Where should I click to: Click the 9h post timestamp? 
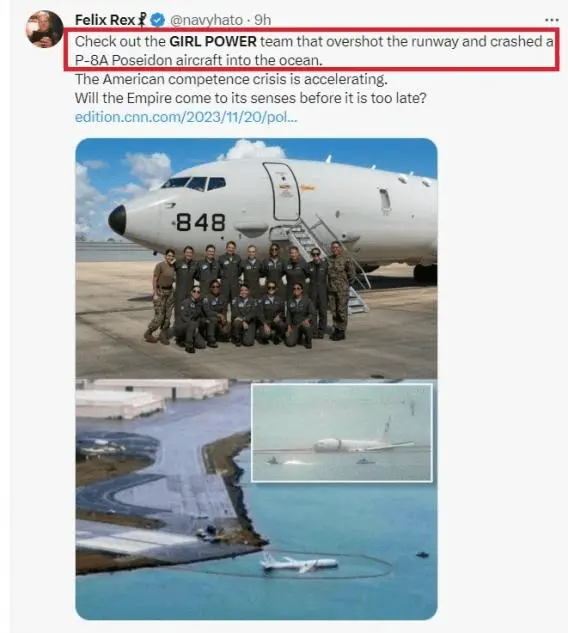(262, 20)
